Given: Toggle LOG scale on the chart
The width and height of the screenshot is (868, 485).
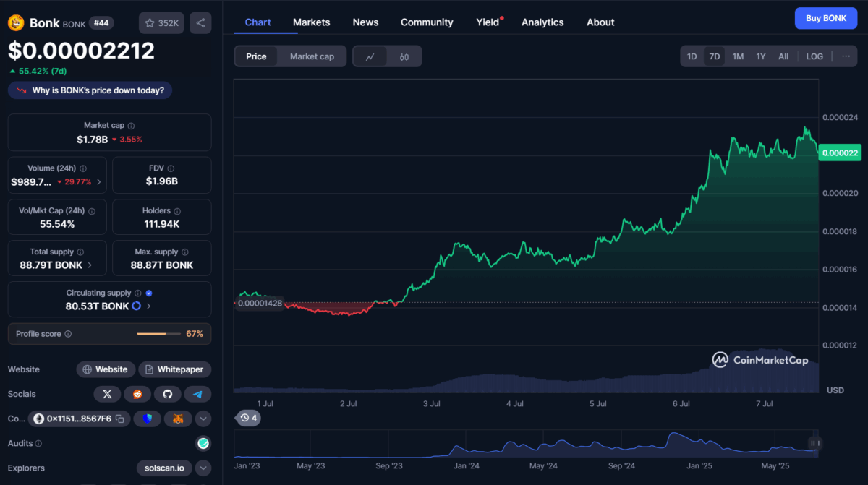Looking at the screenshot, I should [x=814, y=56].
